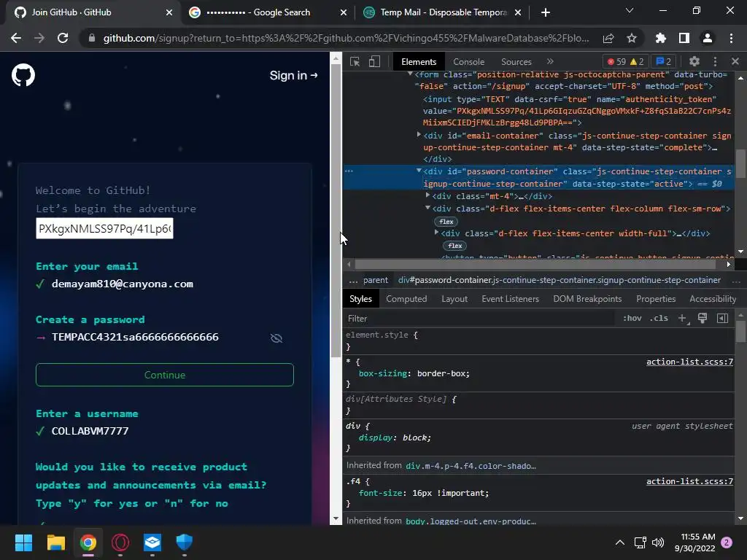This screenshot has width=747, height=560.
Task: Open the Properties tab
Action: click(x=656, y=299)
